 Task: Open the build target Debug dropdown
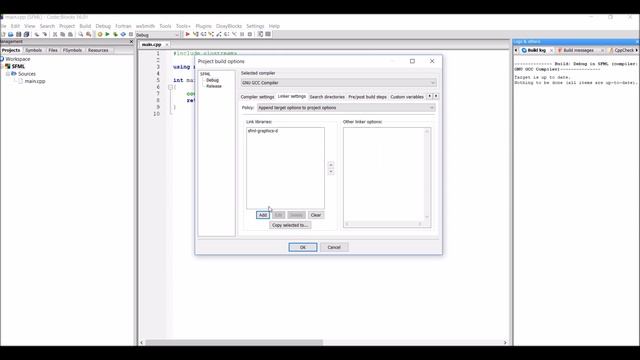(158, 35)
